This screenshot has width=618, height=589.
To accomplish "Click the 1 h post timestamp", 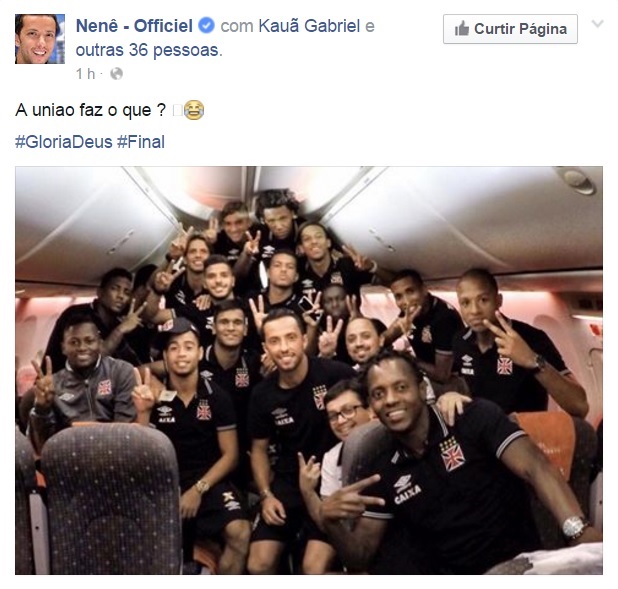I will 85,74.
